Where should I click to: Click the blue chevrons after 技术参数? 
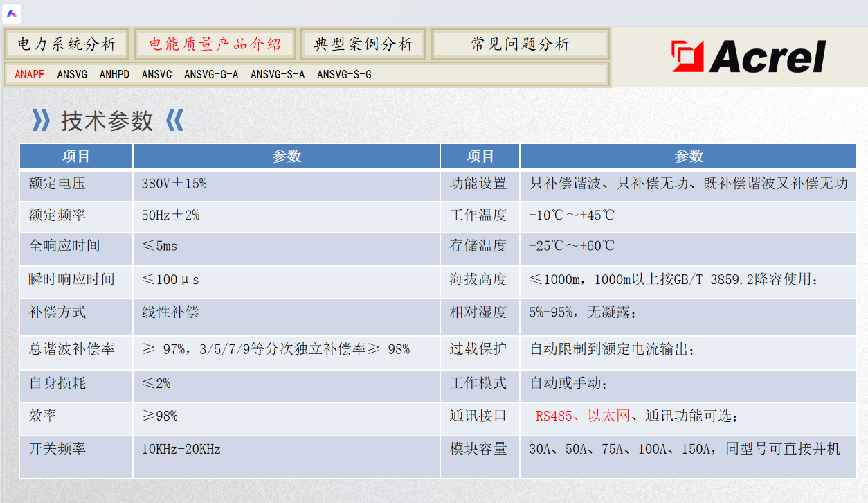point(175,121)
